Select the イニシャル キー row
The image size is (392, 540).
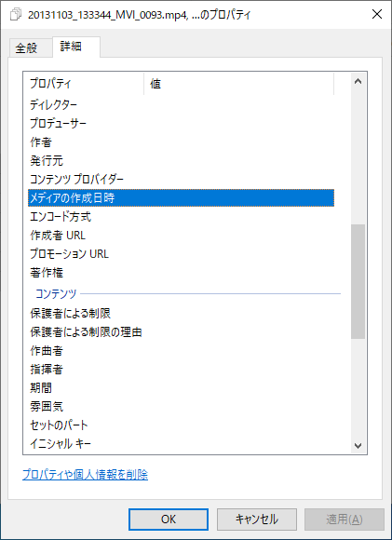[181, 443]
